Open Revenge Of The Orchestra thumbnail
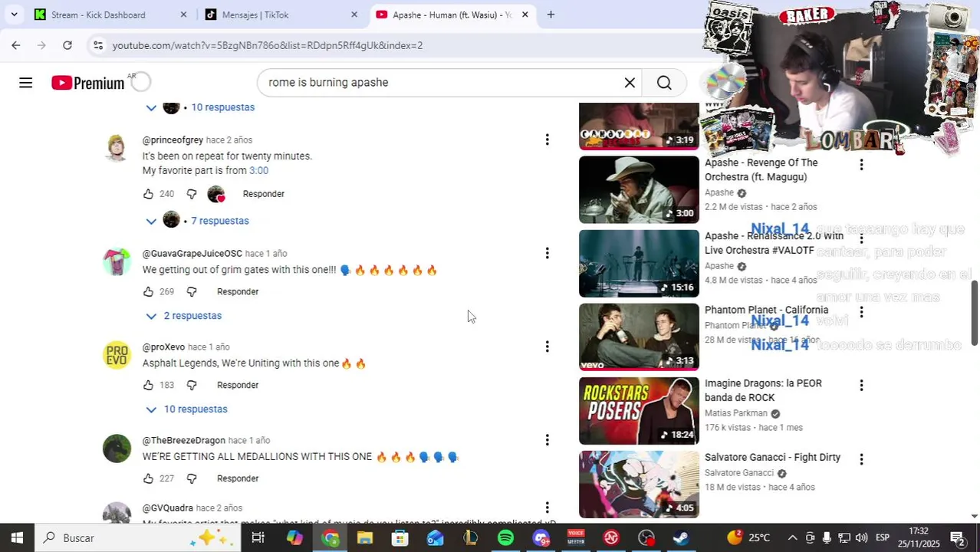This screenshot has height=552, width=980. 639,190
